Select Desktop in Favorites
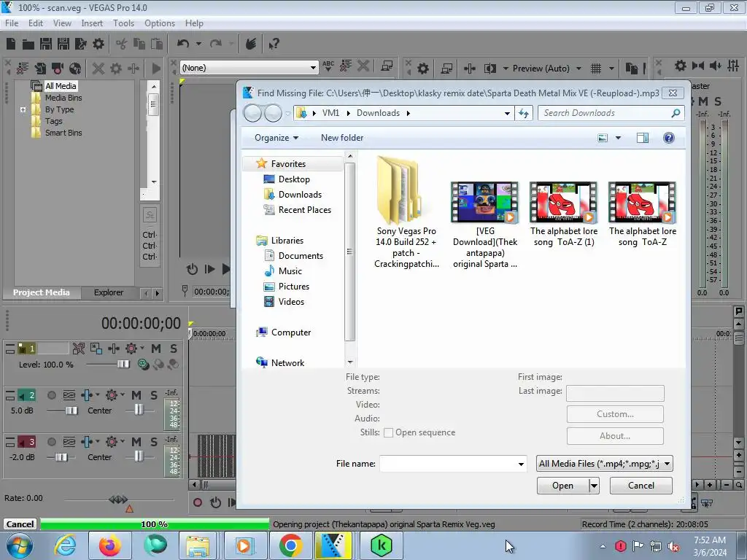This screenshot has width=747, height=560. [x=294, y=179]
